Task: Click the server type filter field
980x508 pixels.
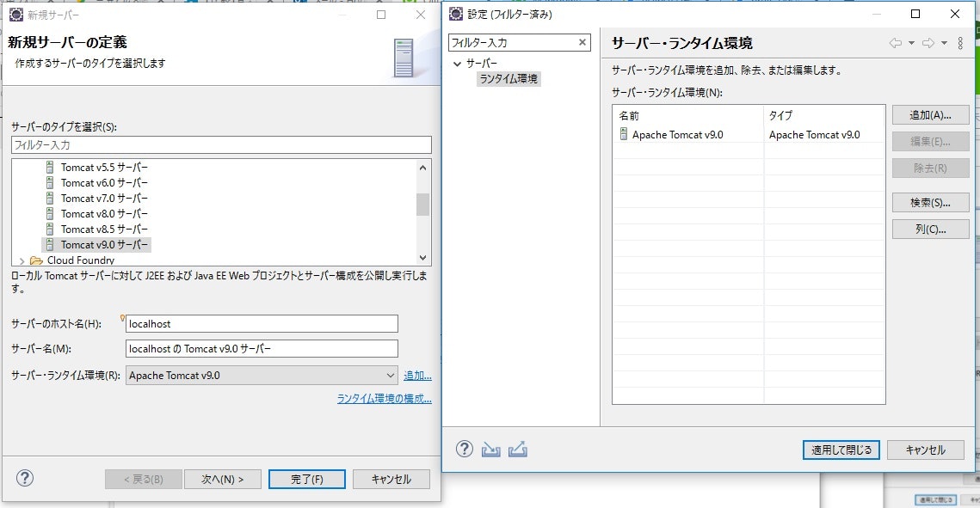Action: click(221, 144)
